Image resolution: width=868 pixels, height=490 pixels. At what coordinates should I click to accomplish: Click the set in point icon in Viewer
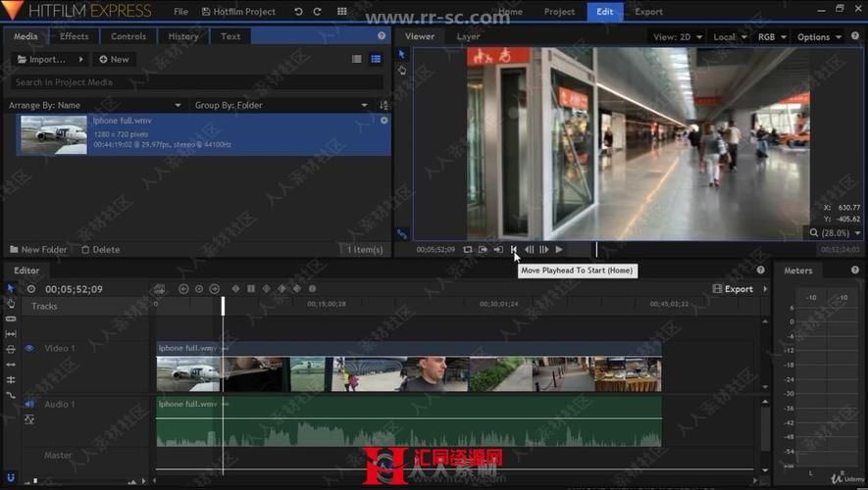498,250
